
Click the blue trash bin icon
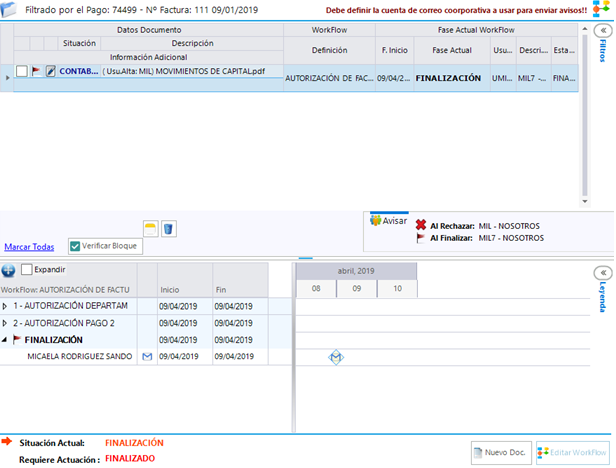168,229
